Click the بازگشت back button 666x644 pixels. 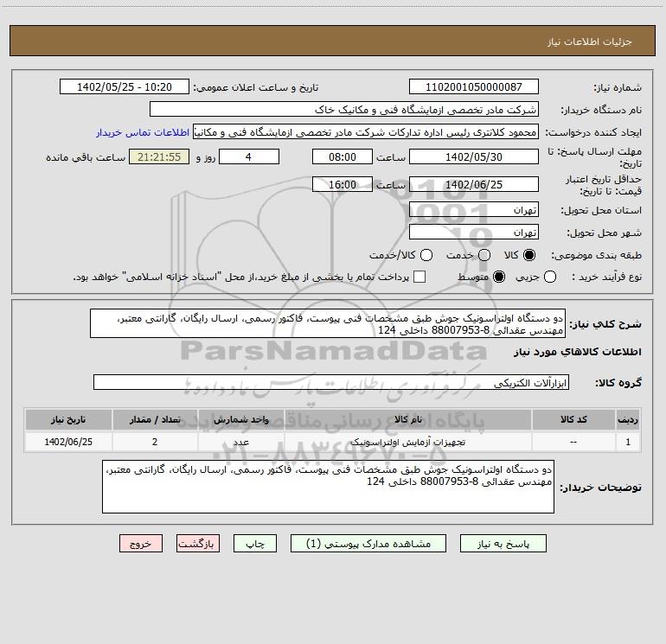coord(198,544)
